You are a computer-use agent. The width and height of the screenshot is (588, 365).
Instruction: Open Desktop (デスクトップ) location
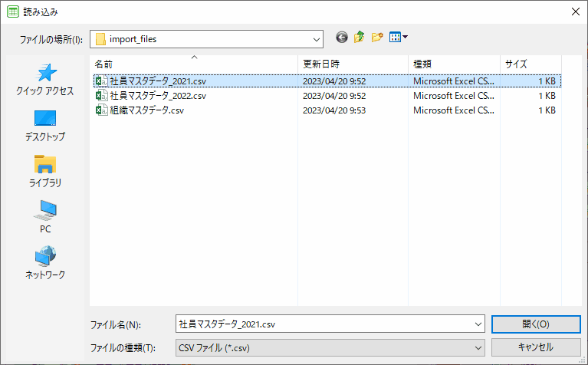pos(45,126)
